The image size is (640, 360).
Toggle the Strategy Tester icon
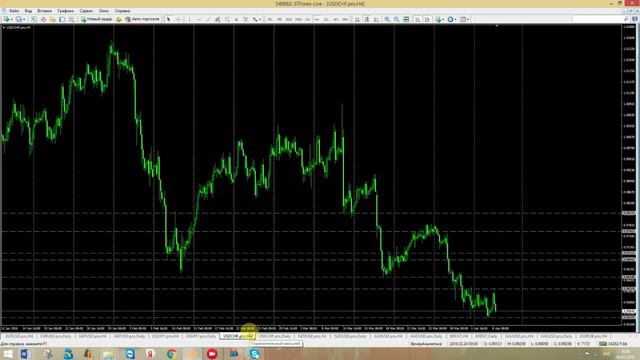pyautogui.click(x=71, y=19)
